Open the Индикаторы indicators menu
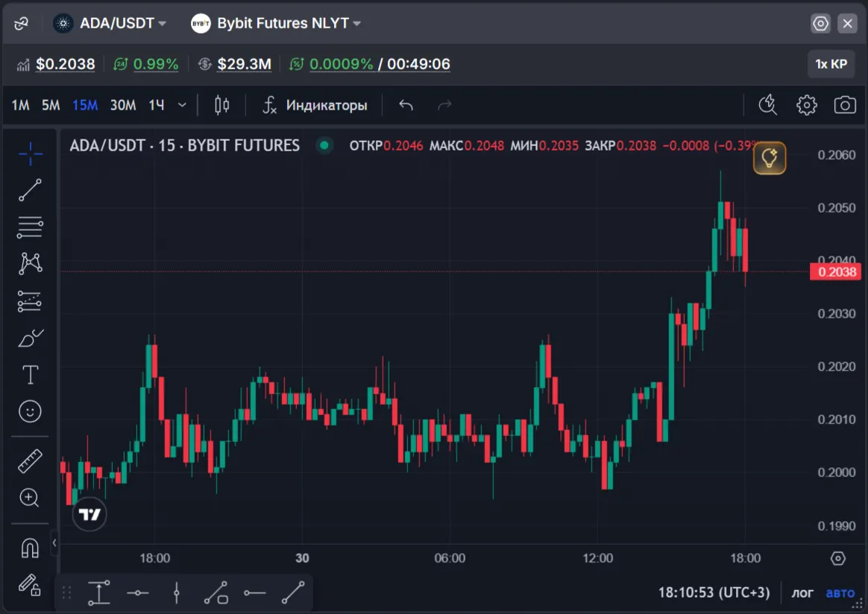 coord(315,105)
